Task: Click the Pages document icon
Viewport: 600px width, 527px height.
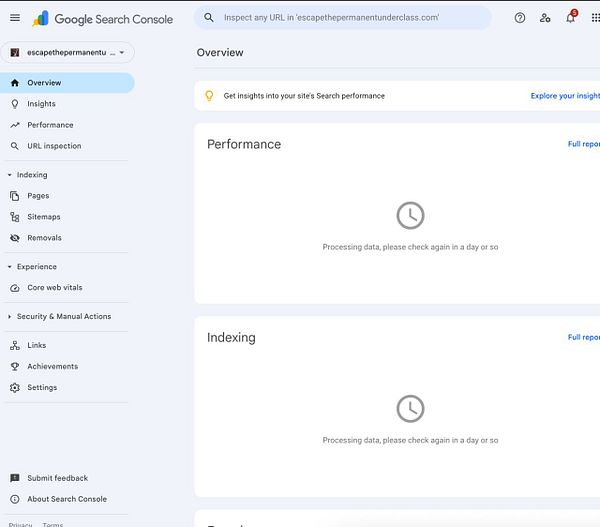Action: tap(15, 196)
